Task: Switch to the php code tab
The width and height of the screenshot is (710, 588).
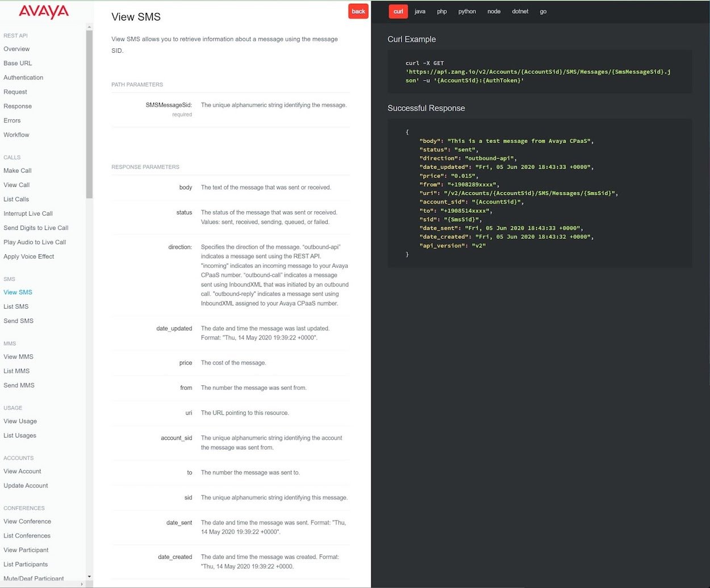Action: coord(442,11)
